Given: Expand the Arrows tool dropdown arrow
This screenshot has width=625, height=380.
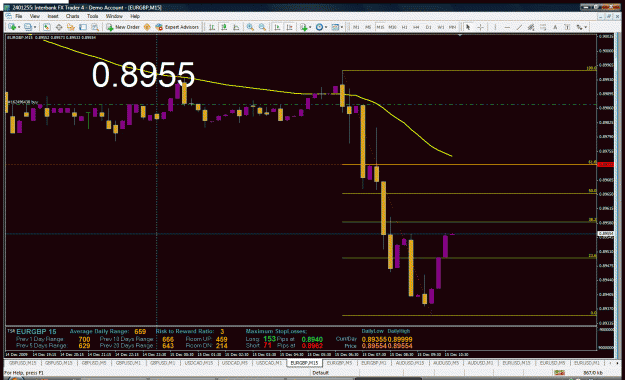Looking at the screenshot, I should pos(586,27).
